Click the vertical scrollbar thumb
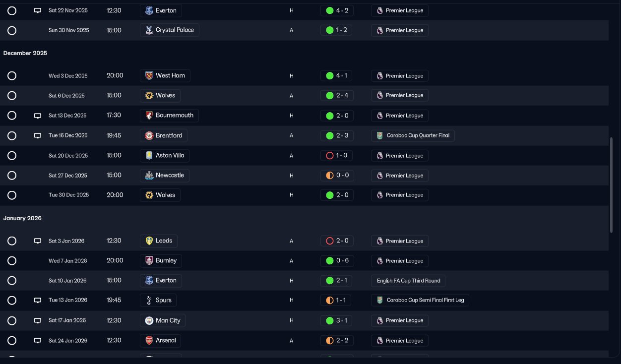 [x=611, y=185]
